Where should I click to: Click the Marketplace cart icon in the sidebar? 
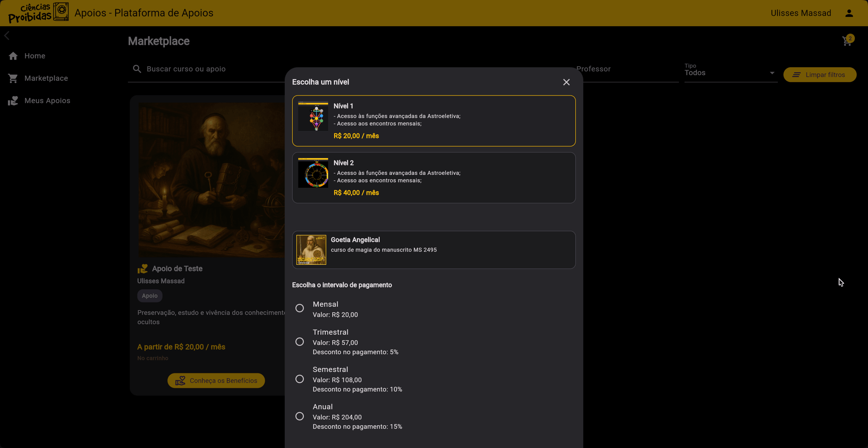[x=14, y=78]
